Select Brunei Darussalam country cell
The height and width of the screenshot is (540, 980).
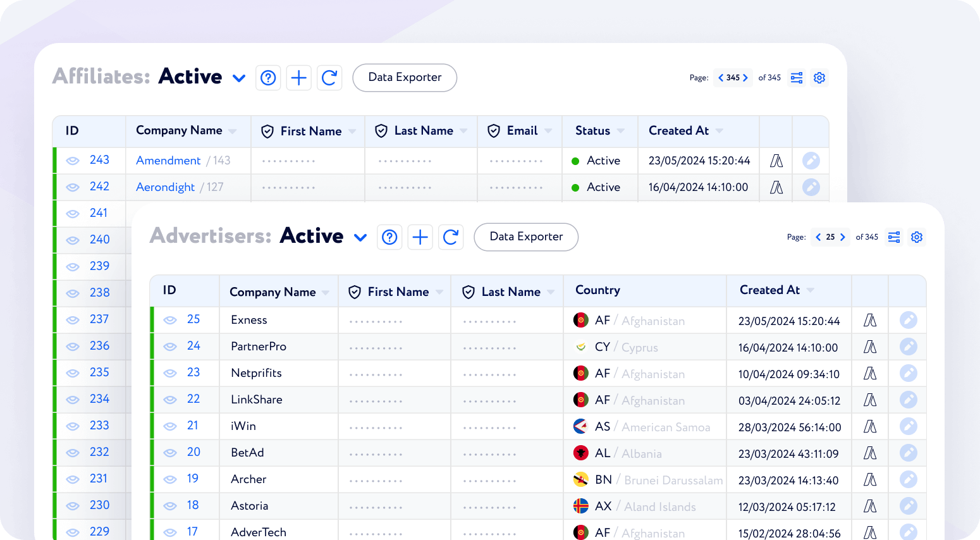(644, 480)
